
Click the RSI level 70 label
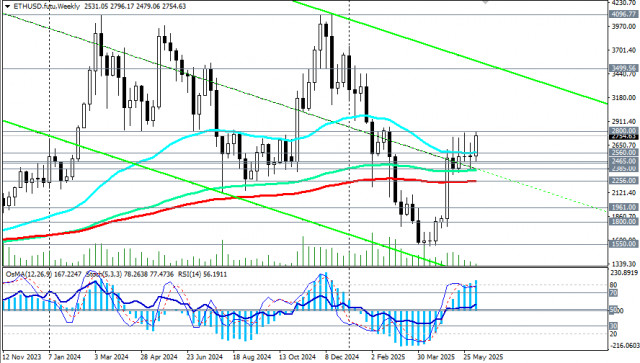[x=613, y=293]
